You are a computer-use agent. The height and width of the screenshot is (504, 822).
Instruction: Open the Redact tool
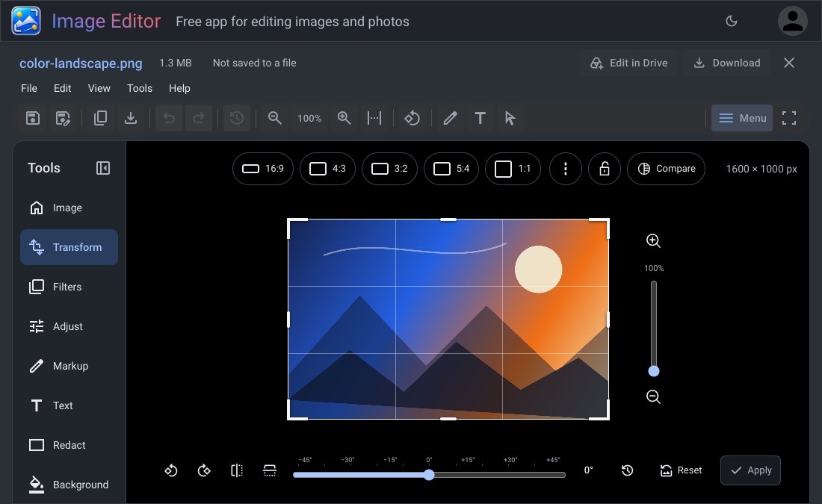[x=69, y=445]
